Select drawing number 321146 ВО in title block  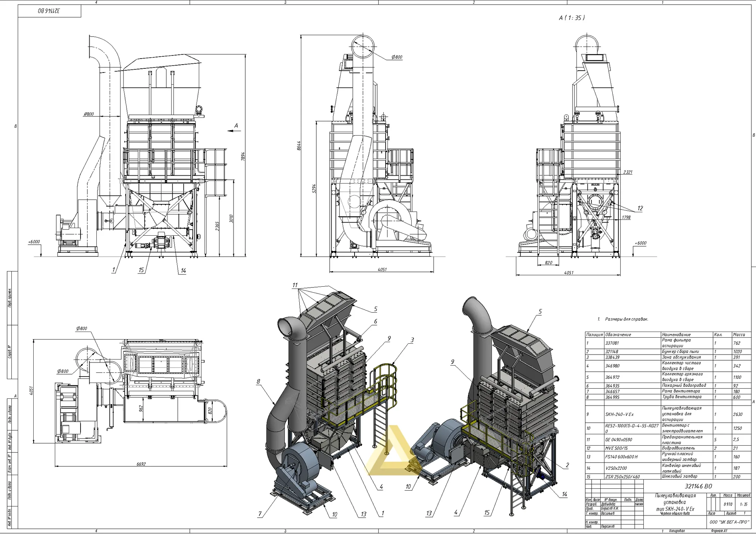pyautogui.click(x=698, y=486)
